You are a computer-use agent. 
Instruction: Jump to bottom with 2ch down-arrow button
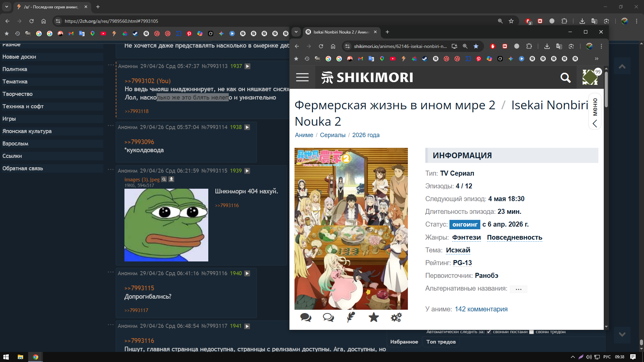click(x=622, y=335)
